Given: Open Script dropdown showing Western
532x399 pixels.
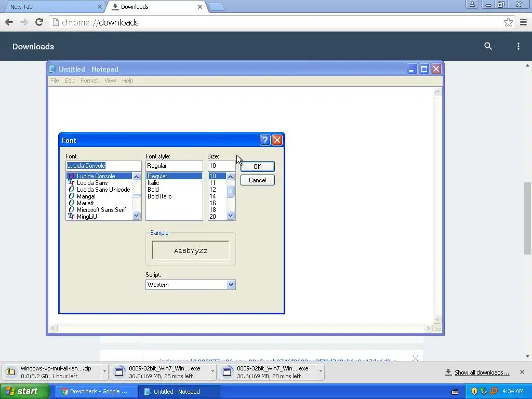Looking at the screenshot, I should [x=231, y=285].
